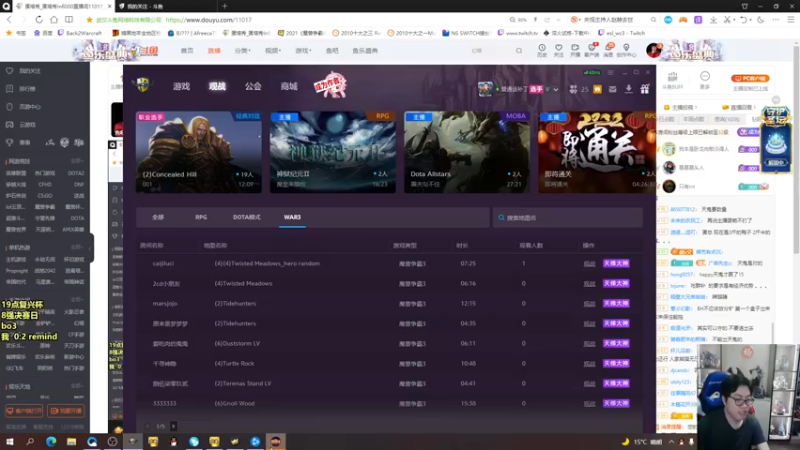800x450 pixels.
Task: Expand Douyu 视频 dropdown menu
Action: coord(273,51)
